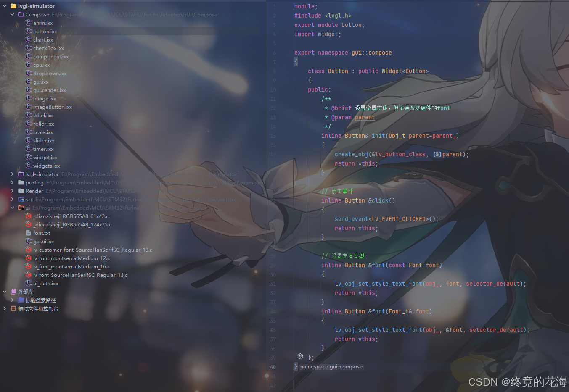Screen dimensions: 569x392
Task: Click the ui_data.ixx file icon
Action: (29, 283)
